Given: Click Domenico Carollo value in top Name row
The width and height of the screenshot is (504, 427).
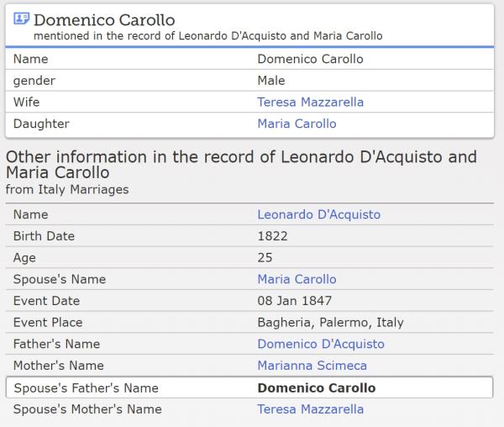Looking at the screenshot, I should click(x=310, y=60).
